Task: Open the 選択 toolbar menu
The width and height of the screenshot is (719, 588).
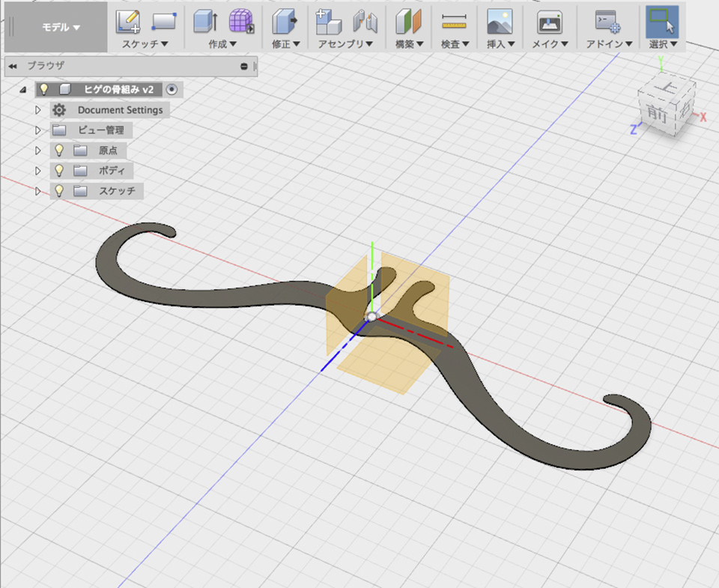Action: coord(663,44)
